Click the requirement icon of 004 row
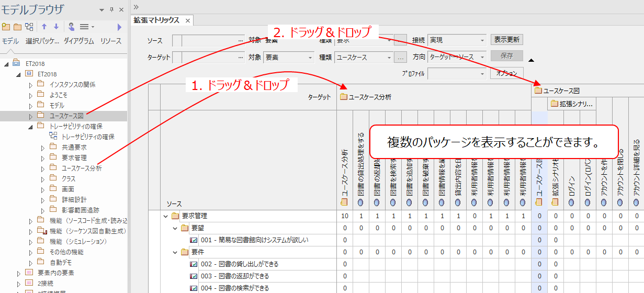 click(194, 288)
